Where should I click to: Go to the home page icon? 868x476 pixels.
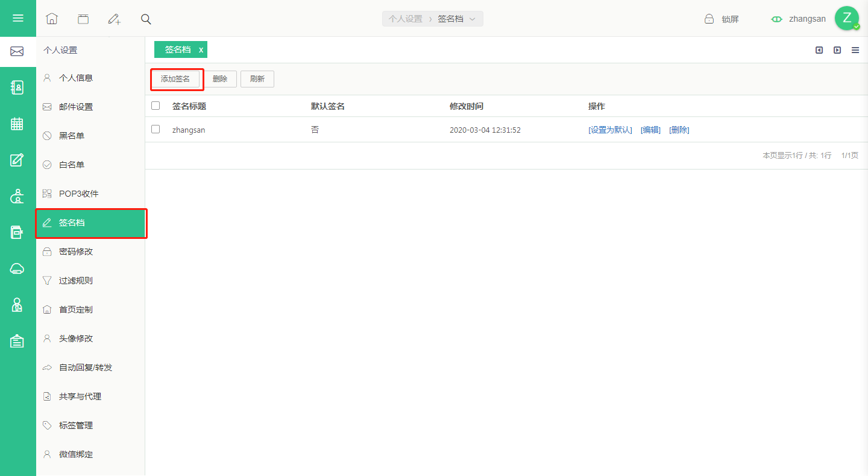52,19
